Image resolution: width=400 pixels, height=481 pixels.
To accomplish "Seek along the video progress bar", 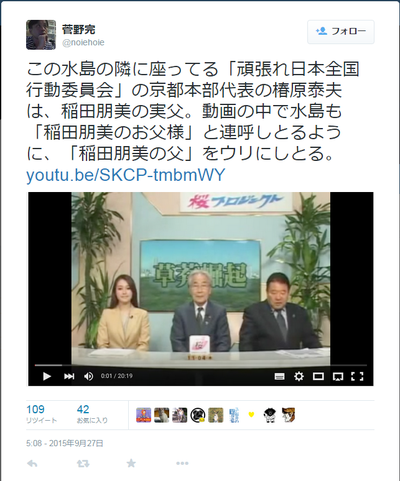I will click(201, 365).
